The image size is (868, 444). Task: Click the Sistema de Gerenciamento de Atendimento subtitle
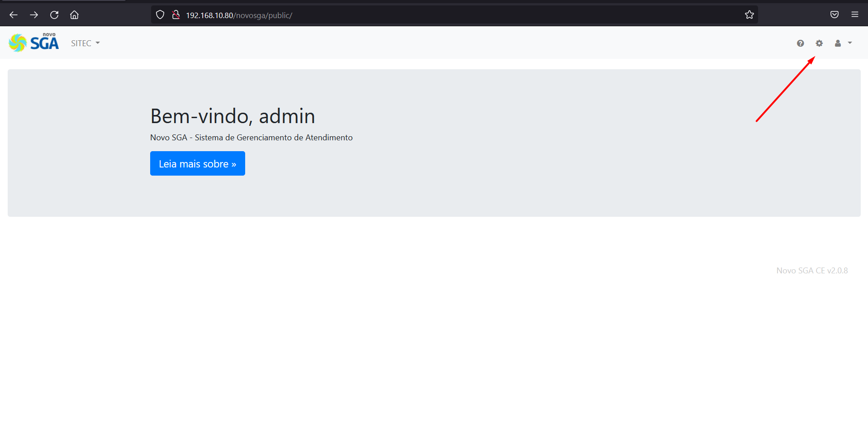[251, 138]
